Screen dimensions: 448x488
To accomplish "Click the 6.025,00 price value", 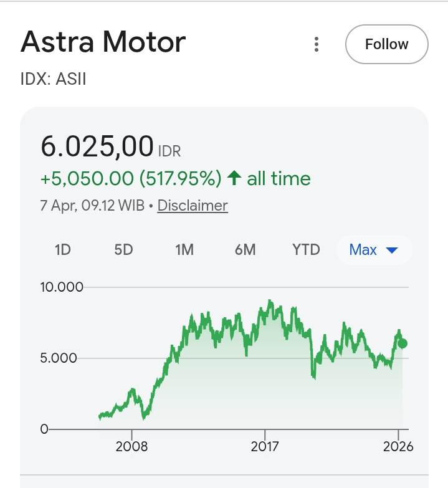I will tap(97, 146).
